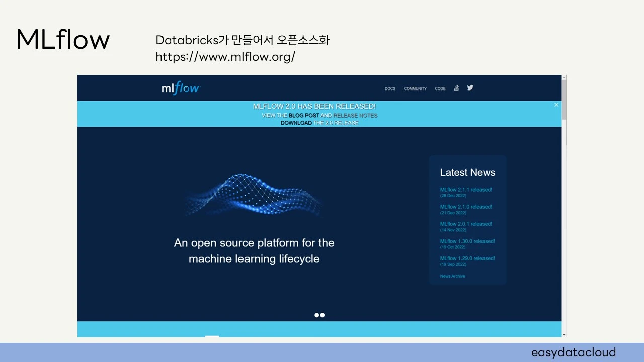Open the CODE navigation item
Viewport: 644px width, 362px height.
440,89
